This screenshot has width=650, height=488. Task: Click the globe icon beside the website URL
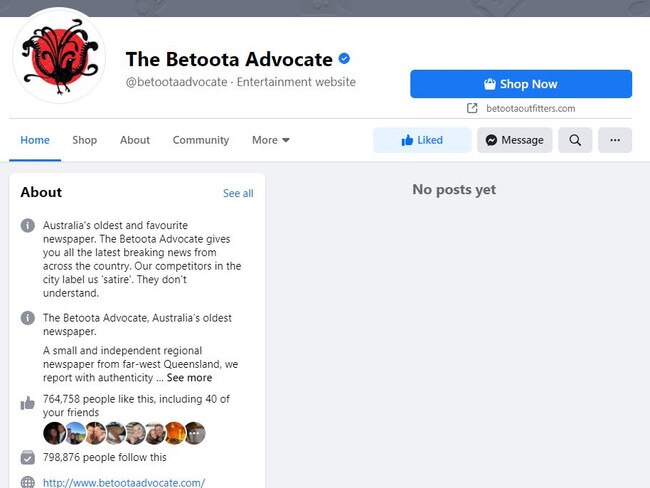coord(28,483)
